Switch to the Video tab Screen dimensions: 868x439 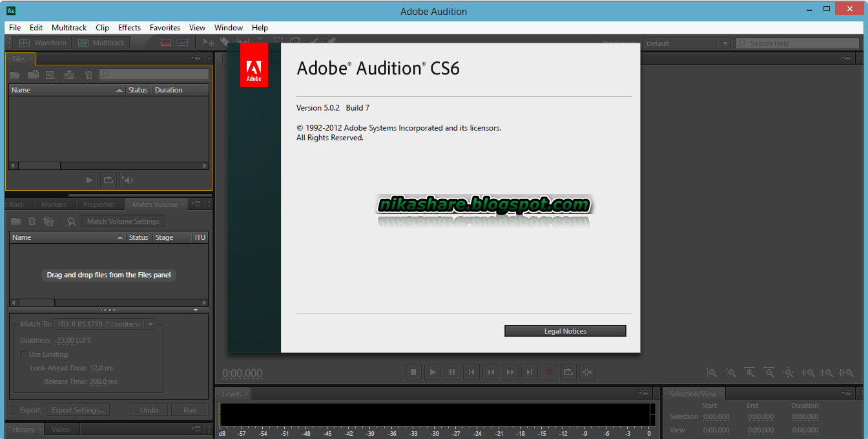pyautogui.click(x=60, y=429)
